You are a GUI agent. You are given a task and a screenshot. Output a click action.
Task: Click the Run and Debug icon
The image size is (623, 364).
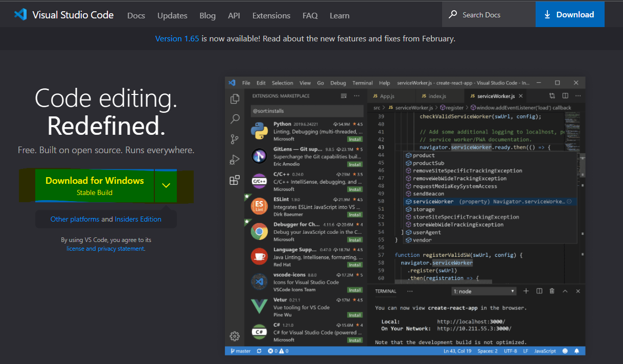click(x=235, y=160)
